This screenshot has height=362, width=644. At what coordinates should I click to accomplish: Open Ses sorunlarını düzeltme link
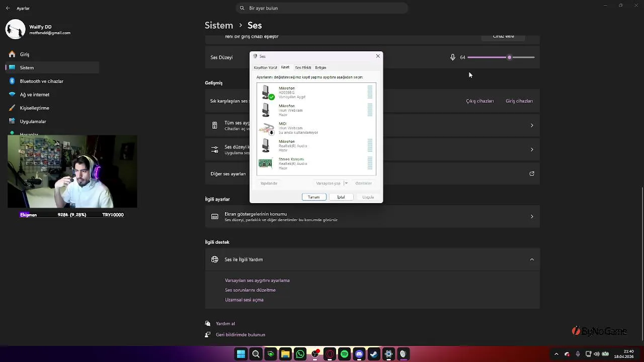(250, 290)
